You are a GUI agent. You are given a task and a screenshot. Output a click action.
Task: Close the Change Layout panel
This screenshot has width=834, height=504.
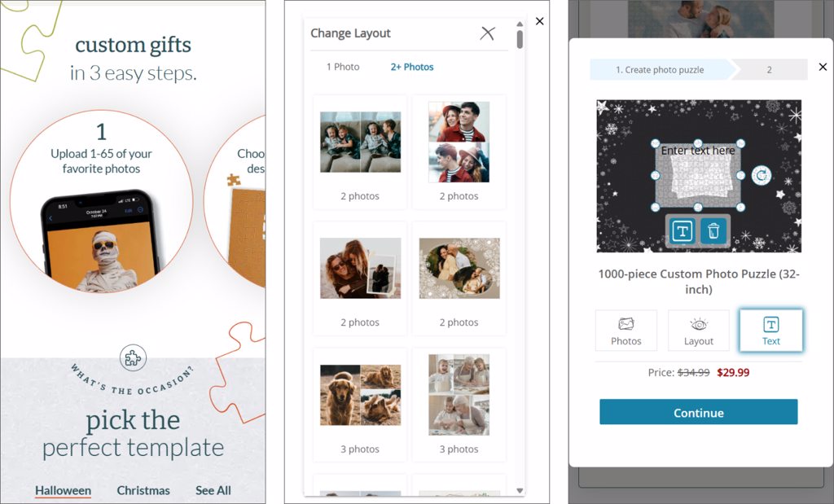coord(487,33)
